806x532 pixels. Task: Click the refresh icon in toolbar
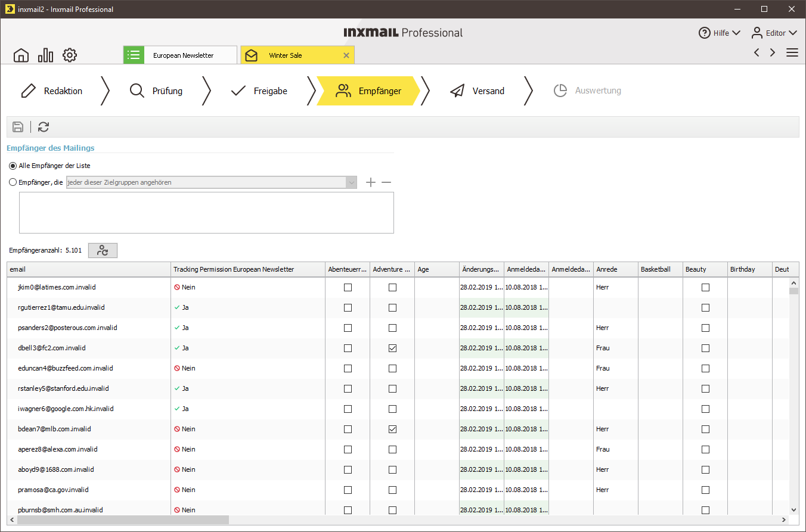pyautogui.click(x=44, y=126)
